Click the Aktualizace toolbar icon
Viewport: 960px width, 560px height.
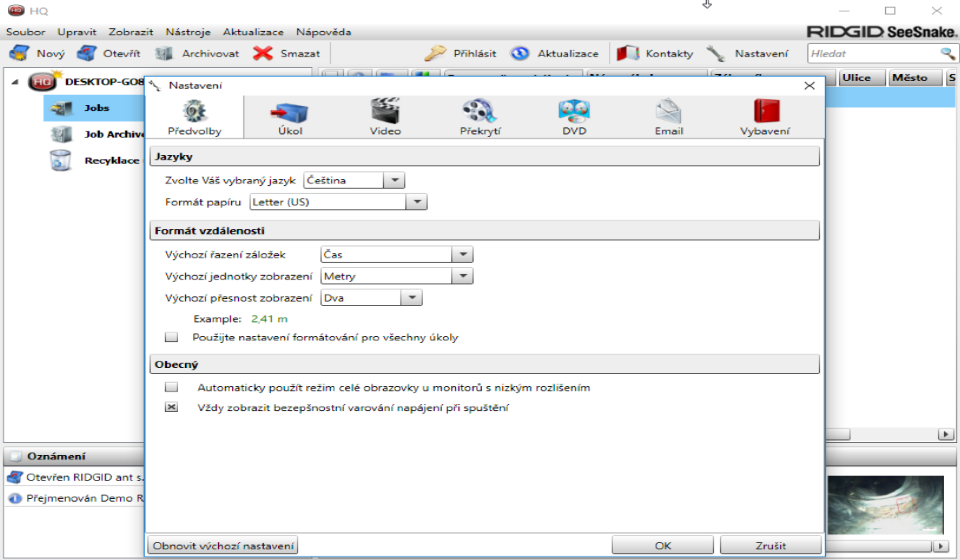(520, 53)
